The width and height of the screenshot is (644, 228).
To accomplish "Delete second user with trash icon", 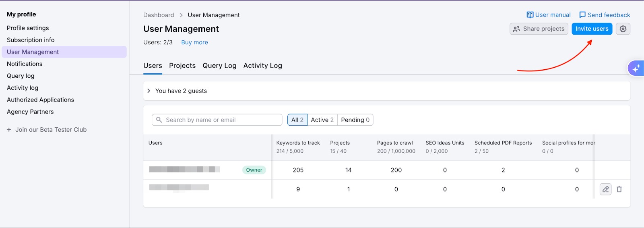I will pyautogui.click(x=619, y=189).
